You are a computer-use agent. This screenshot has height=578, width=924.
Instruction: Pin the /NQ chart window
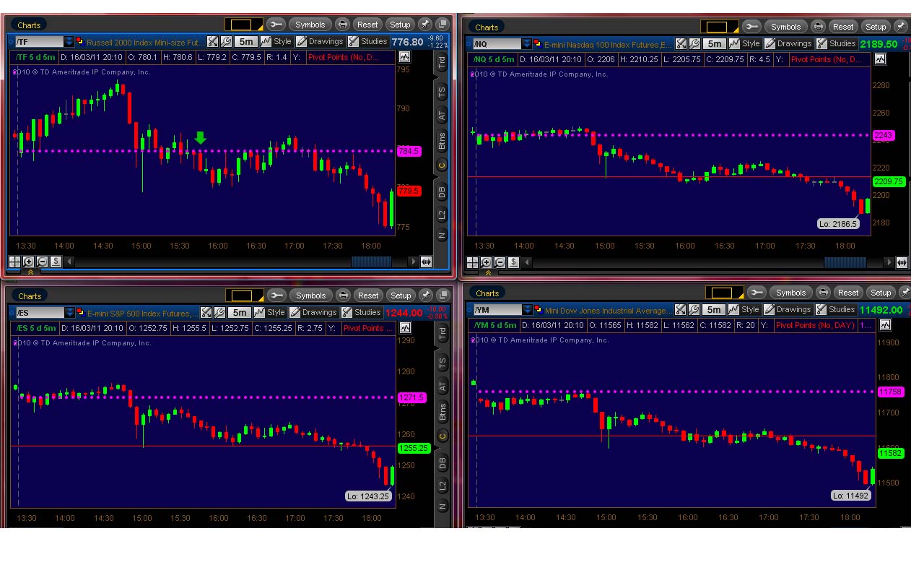[901, 27]
